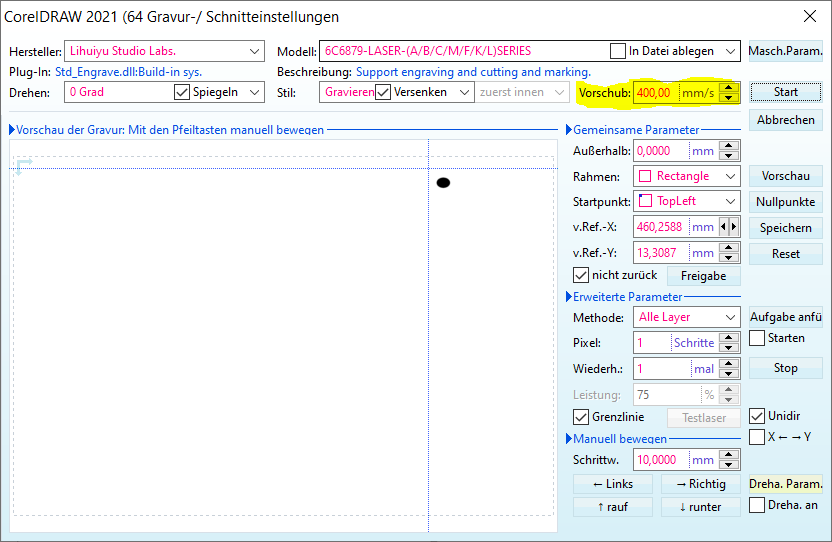Uncheck the Unidir option
This screenshot has width=832, height=542.
coord(757,416)
